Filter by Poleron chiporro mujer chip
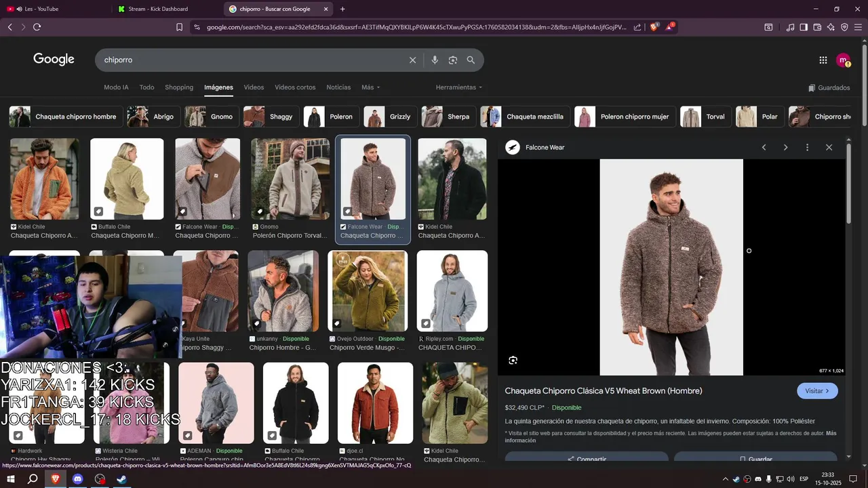868x488 pixels. [625, 117]
